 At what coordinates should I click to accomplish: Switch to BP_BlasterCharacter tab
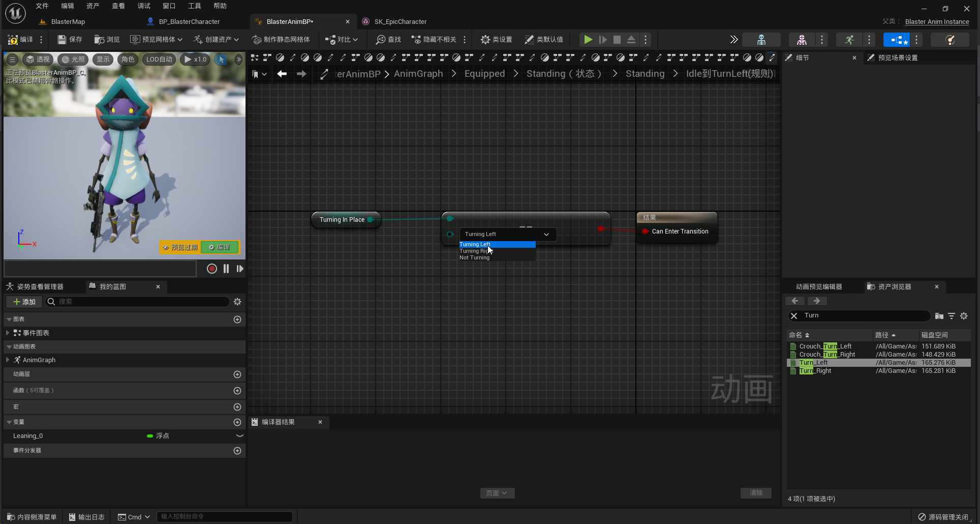189,21
